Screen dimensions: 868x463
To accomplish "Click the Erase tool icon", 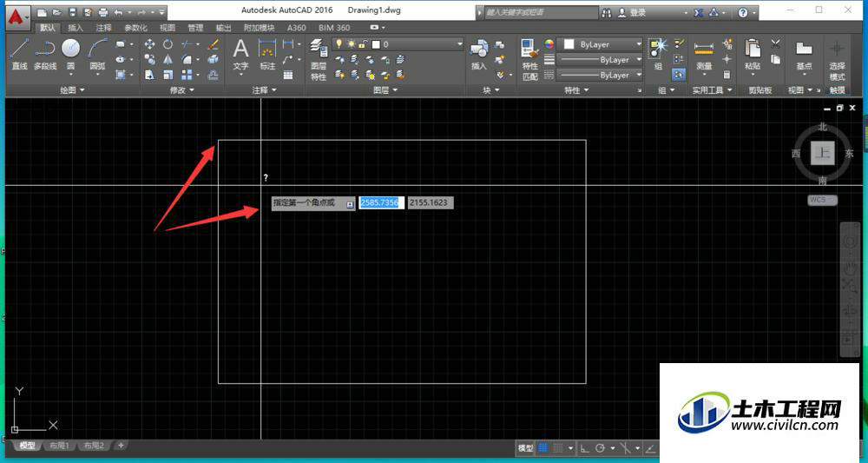I will pyautogui.click(x=214, y=44).
